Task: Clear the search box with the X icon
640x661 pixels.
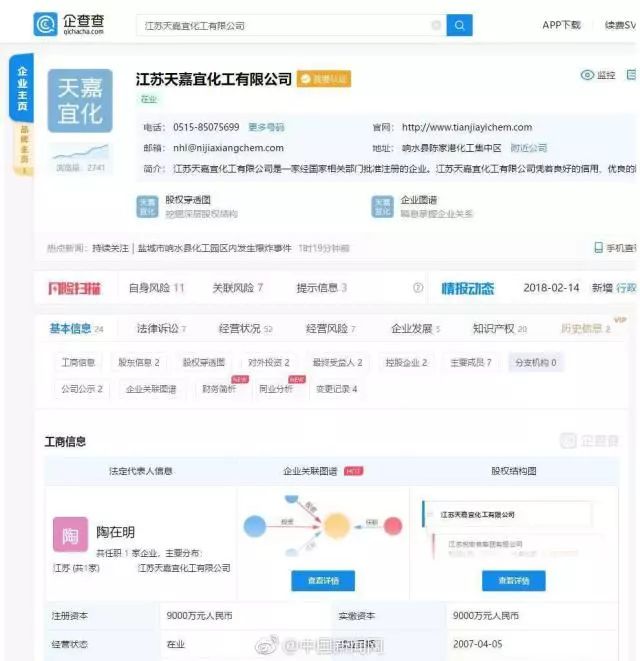Action: [x=436, y=25]
